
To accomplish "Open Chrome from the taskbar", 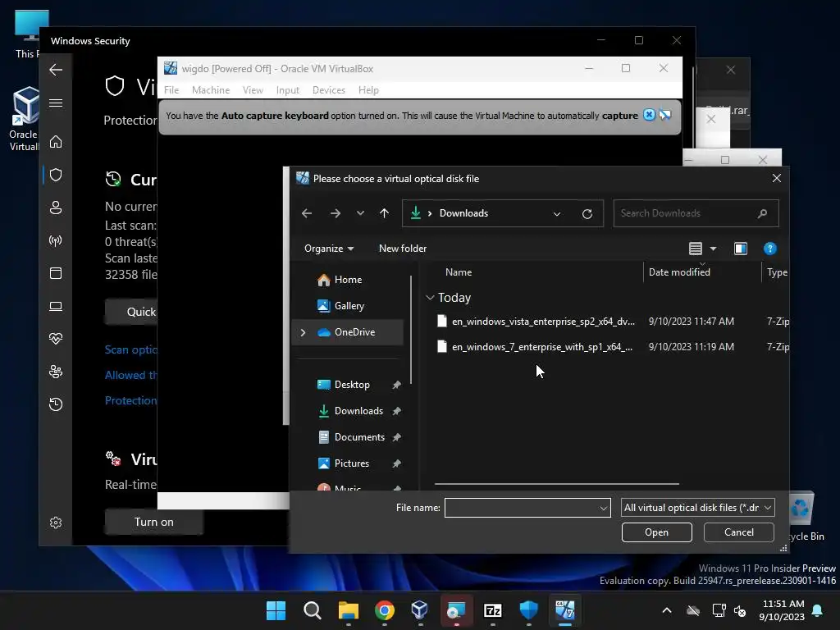I will (x=384, y=610).
